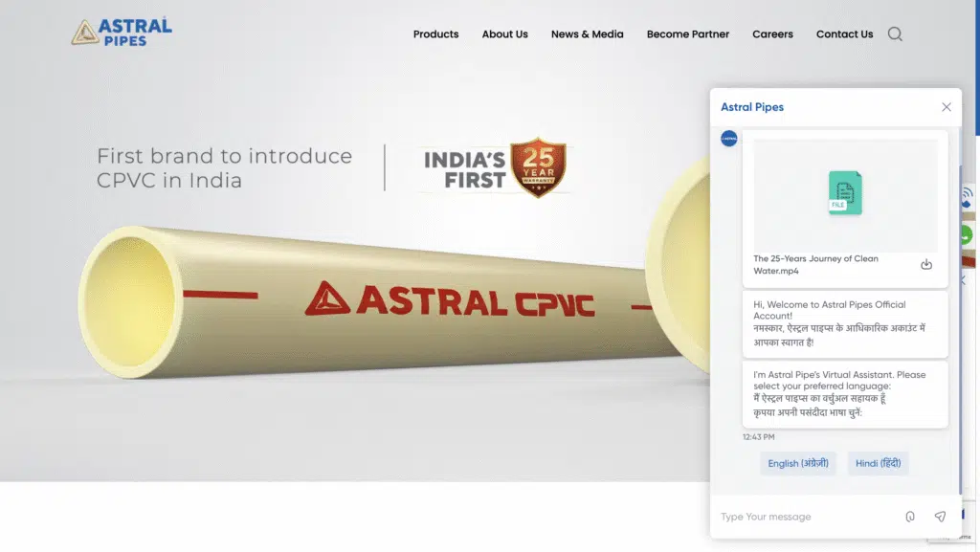Go to Become Partner page
The height and width of the screenshot is (552, 980).
(687, 34)
